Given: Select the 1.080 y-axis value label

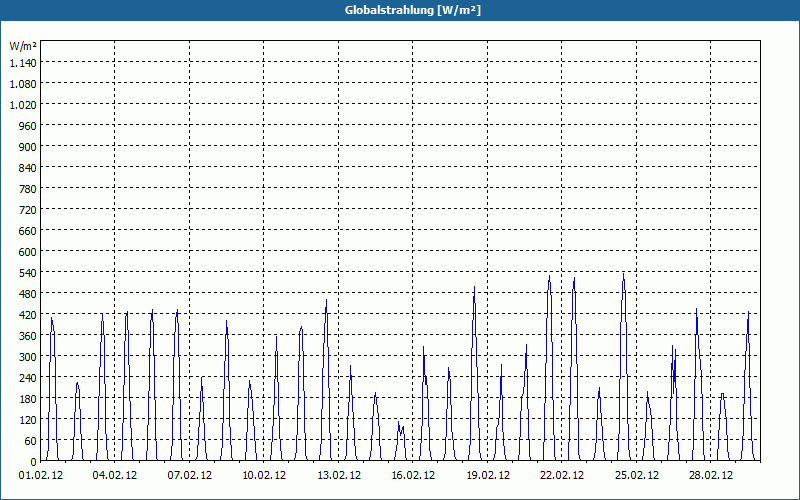Looking at the screenshot, I should (23, 84).
